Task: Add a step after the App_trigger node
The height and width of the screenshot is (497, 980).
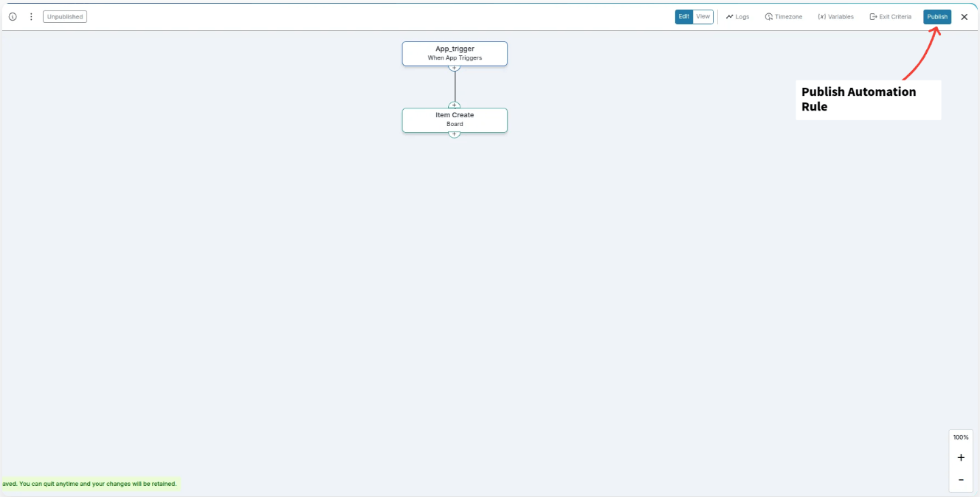Action: tap(455, 66)
